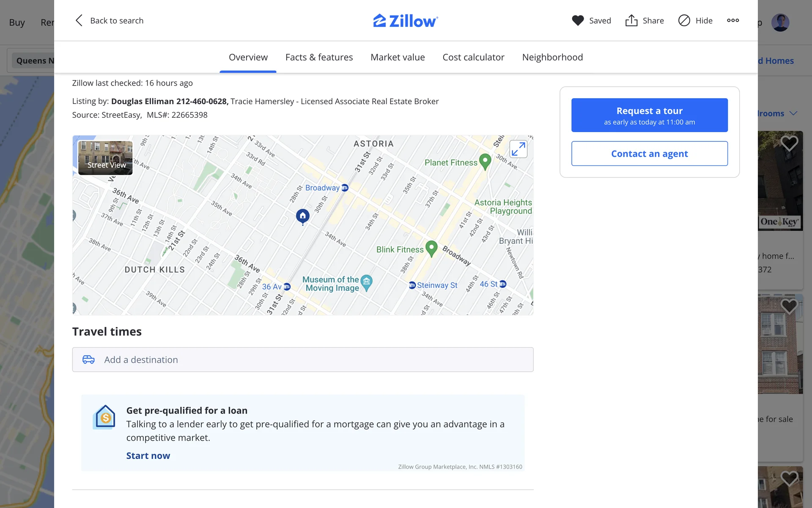Expand the bedrooms filter dropdown
The height and width of the screenshot is (508, 812).
point(793,113)
